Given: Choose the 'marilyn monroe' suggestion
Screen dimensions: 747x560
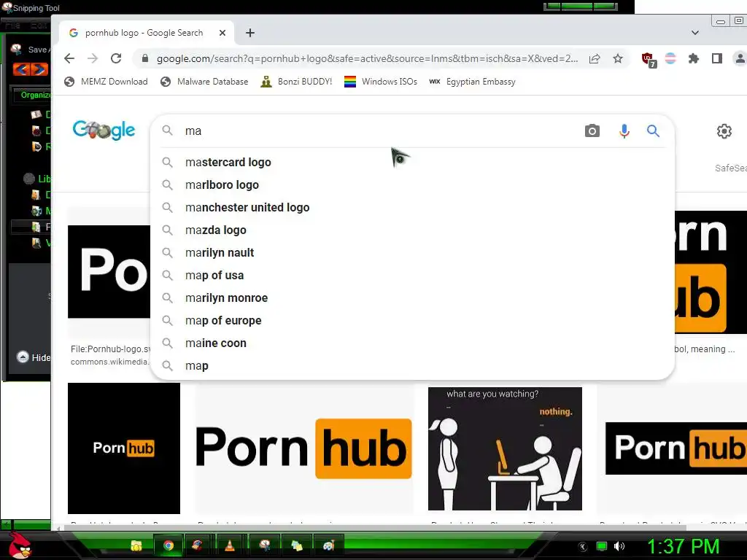Looking at the screenshot, I should 412,298.
